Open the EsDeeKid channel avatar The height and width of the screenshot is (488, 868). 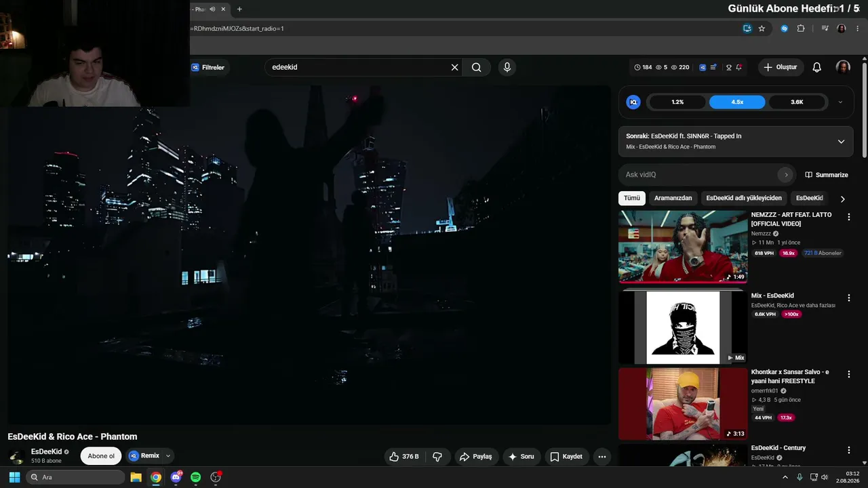coord(16,456)
